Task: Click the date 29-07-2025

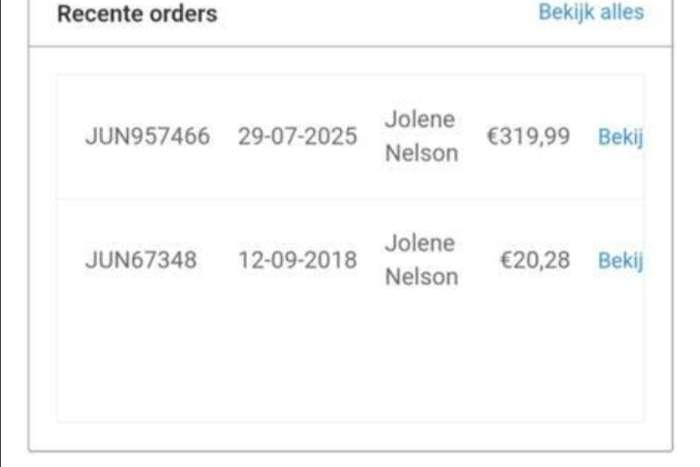Action: 298,136
